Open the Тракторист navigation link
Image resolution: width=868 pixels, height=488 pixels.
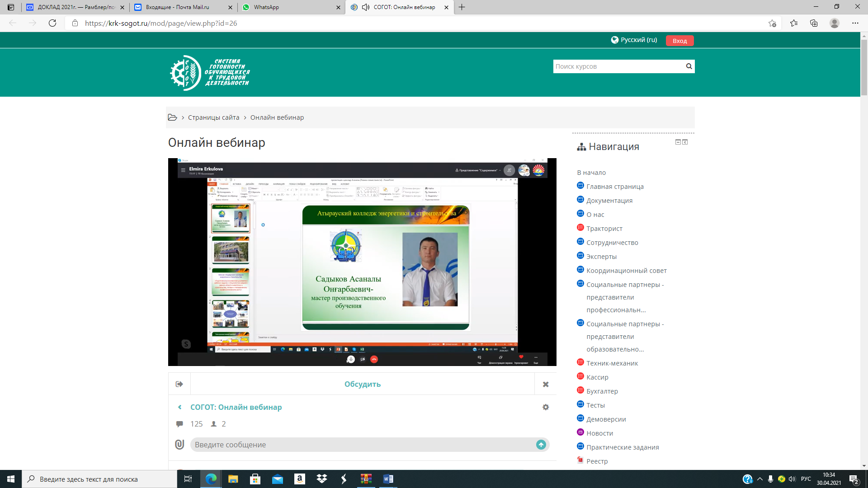click(604, 229)
